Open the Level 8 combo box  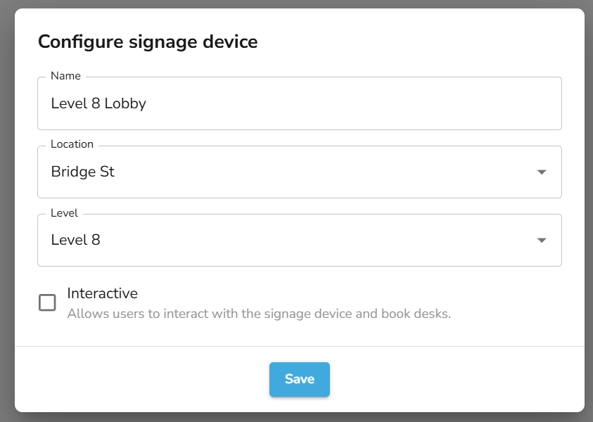[300, 240]
